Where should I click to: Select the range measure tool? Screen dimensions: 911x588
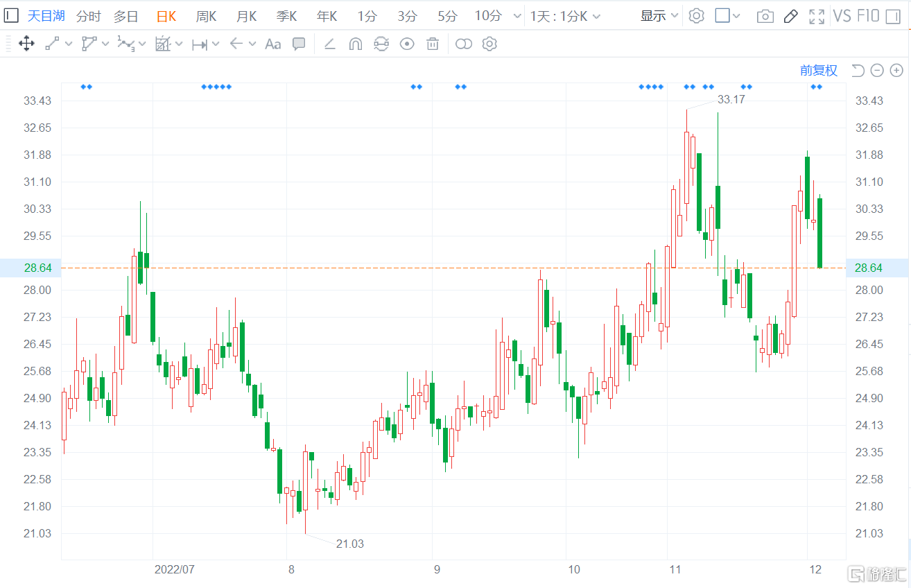tap(200, 44)
